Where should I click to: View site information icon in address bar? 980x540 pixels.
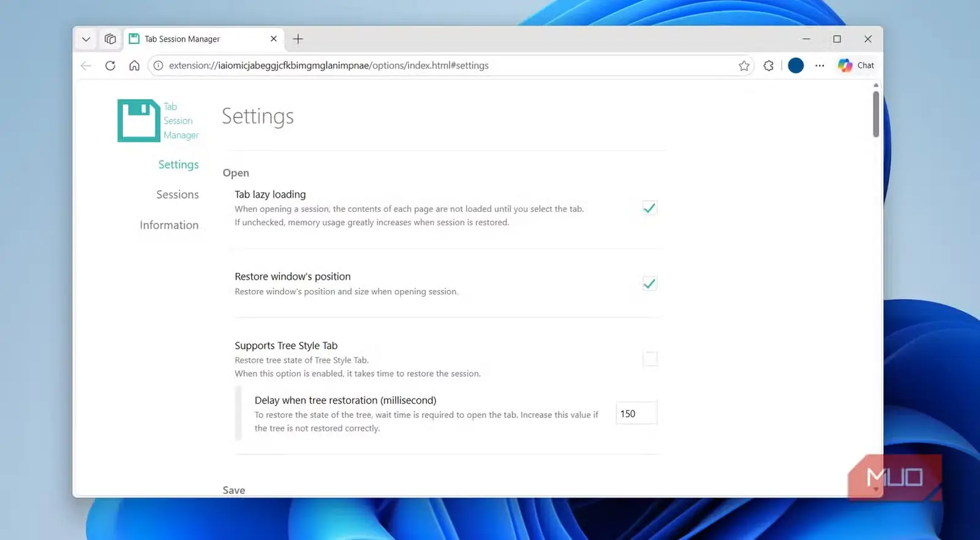point(158,66)
